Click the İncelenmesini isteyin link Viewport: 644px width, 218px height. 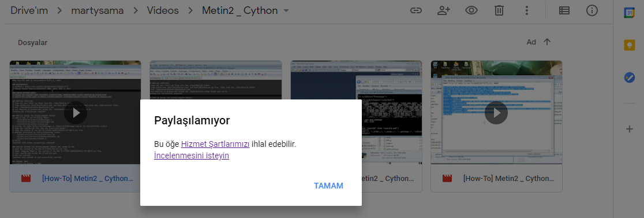192,156
